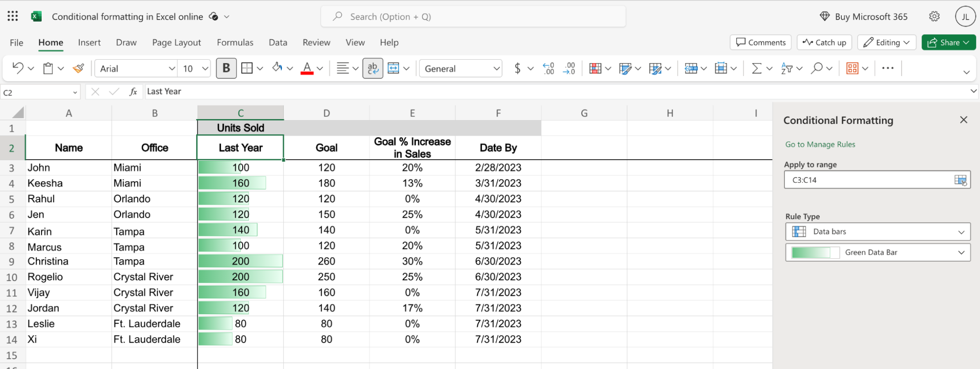Click the Find magnifier icon

pos(817,69)
